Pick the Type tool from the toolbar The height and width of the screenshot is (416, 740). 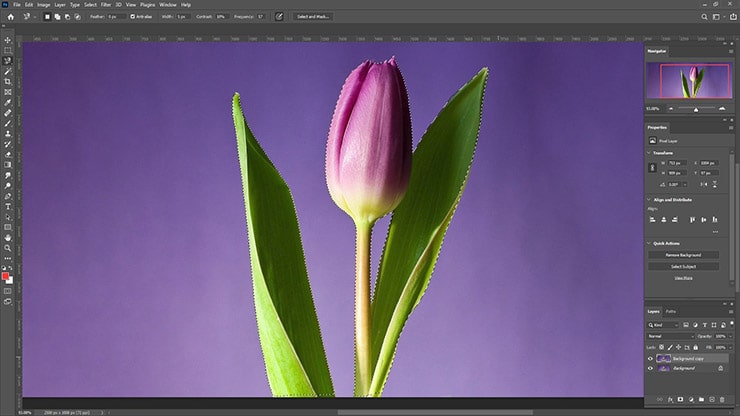point(8,207)
